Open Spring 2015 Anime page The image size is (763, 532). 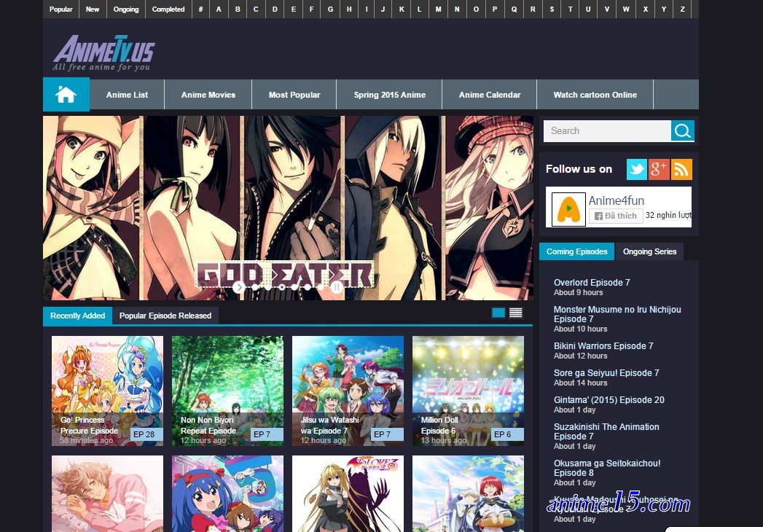point(390,95)
